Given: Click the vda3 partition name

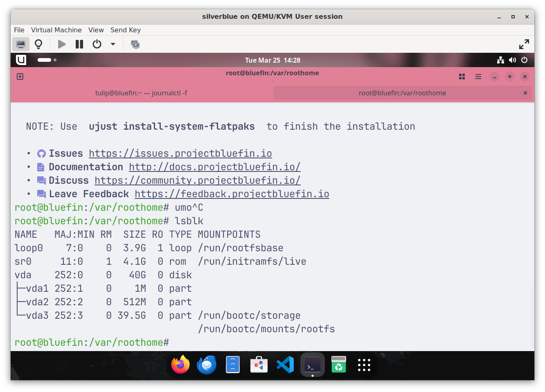Looking at the screenshot, I should (37, 315).
